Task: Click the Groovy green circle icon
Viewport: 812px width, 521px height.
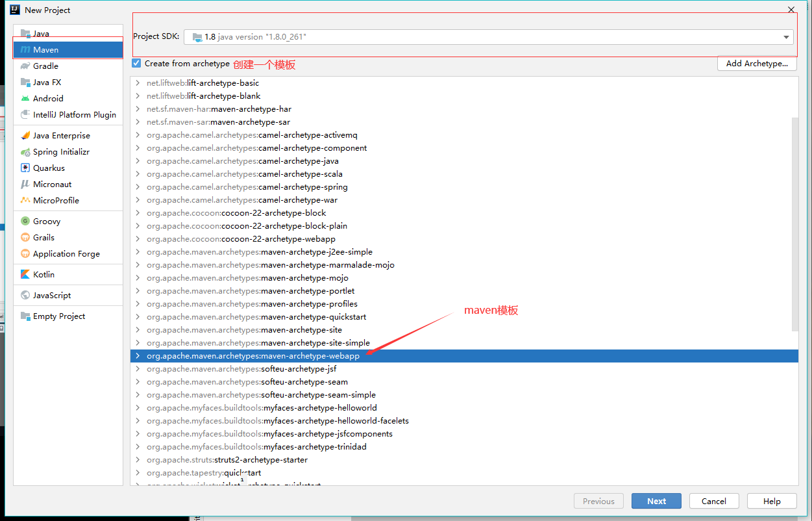Action: 25,222
